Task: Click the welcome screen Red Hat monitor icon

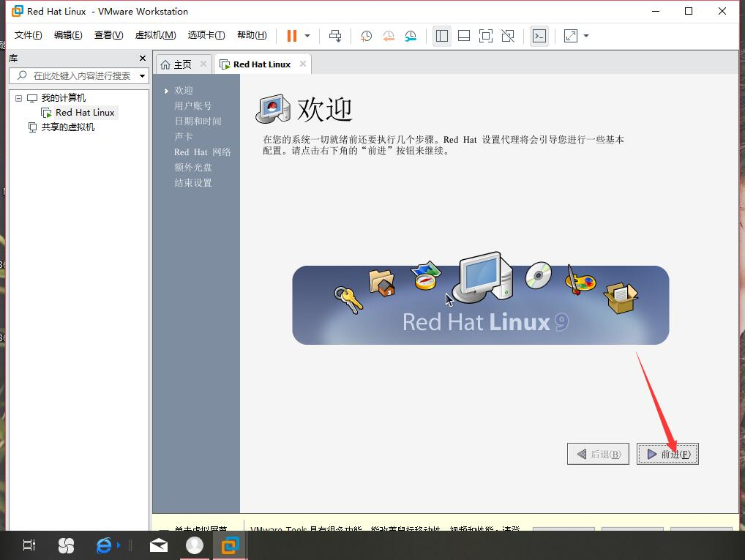Action: point(273,109)
